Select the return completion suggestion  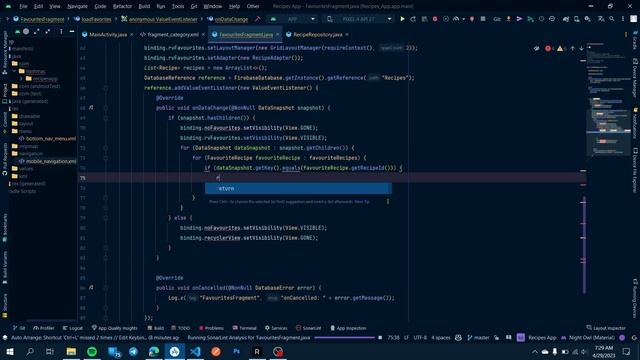pyautogui.click(x=298, y=188)
